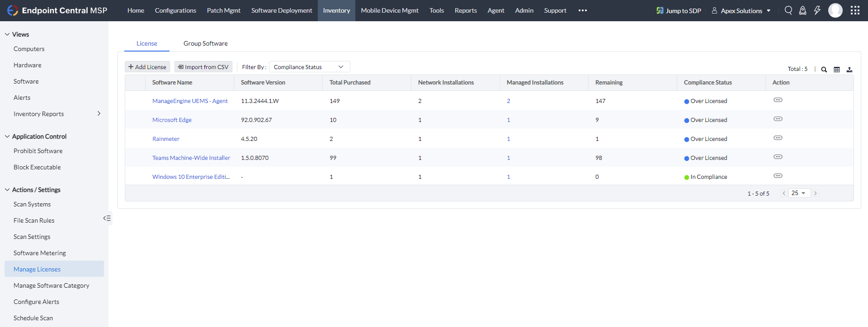The width and height of the screenshot is (868, 327).
Task: Open the user profile avatar
Action: [835, 10]
